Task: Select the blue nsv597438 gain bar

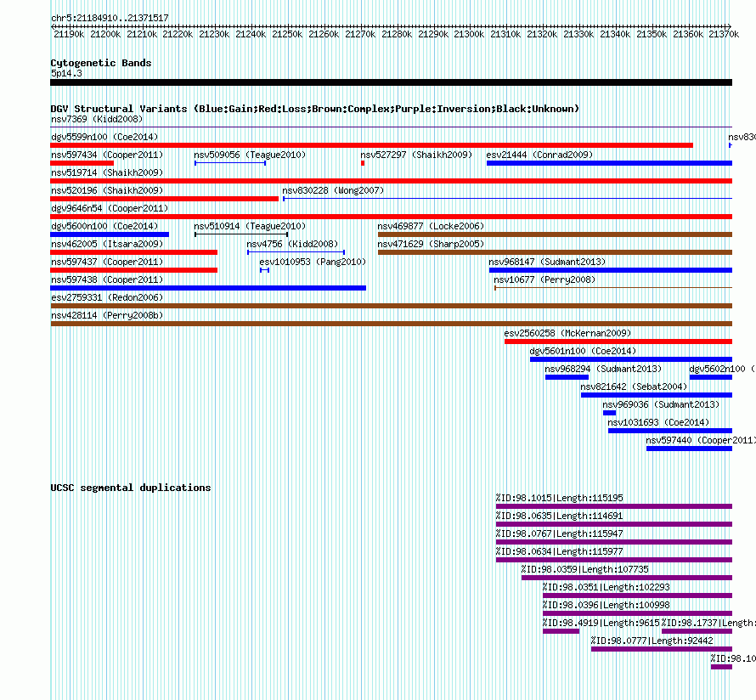Action: 208,288
